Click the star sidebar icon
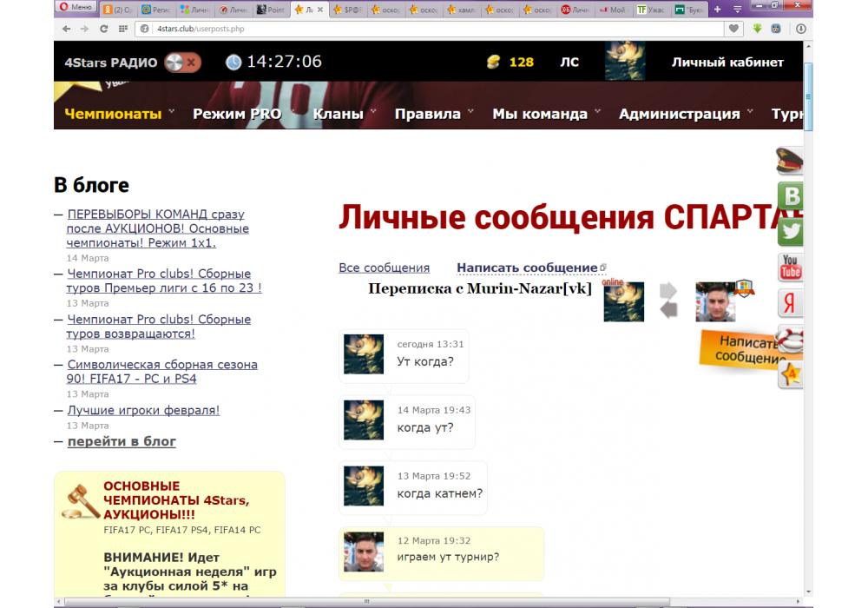The height and width of the screenshot is (608, 868). pyautogui.click(x=790, y=374)
